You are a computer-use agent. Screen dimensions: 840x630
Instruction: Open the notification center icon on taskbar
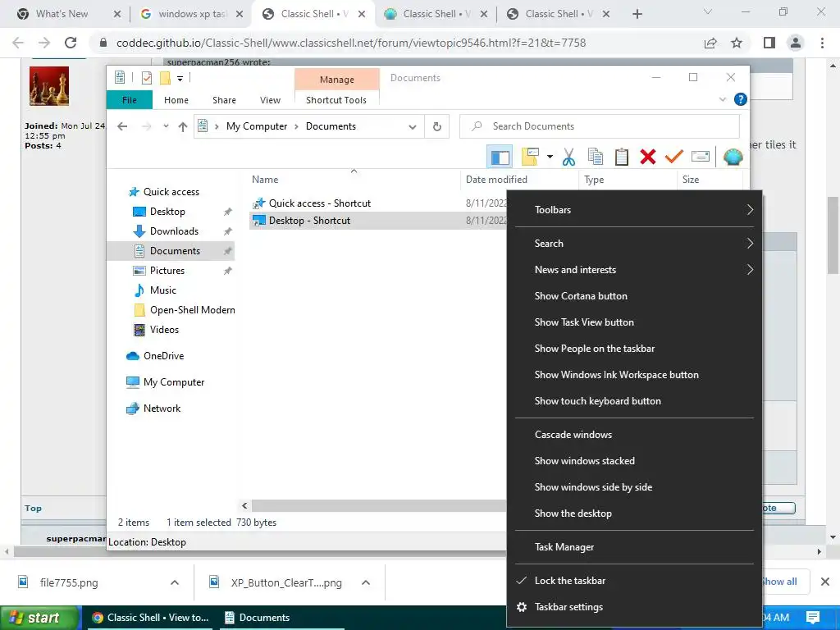813,617
